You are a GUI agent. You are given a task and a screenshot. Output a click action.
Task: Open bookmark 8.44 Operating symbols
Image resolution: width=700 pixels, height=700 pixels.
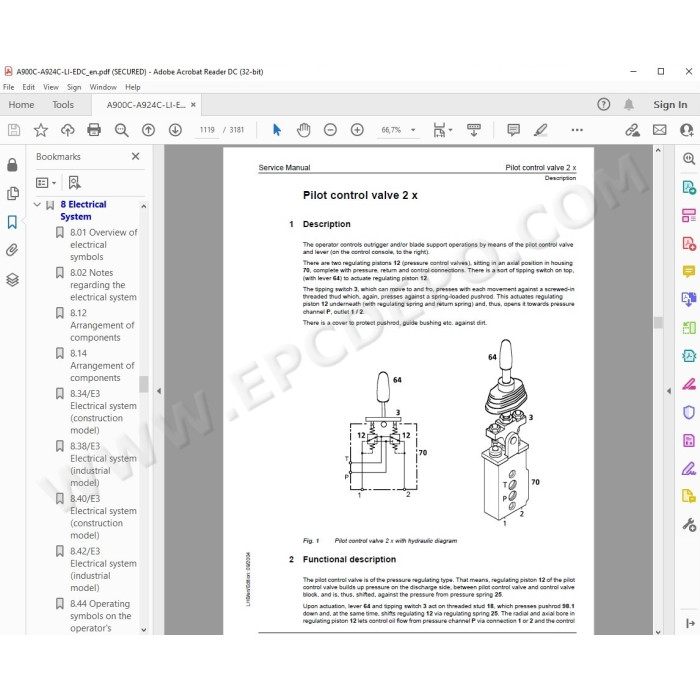pyautogui.click(x=100, y=616)
